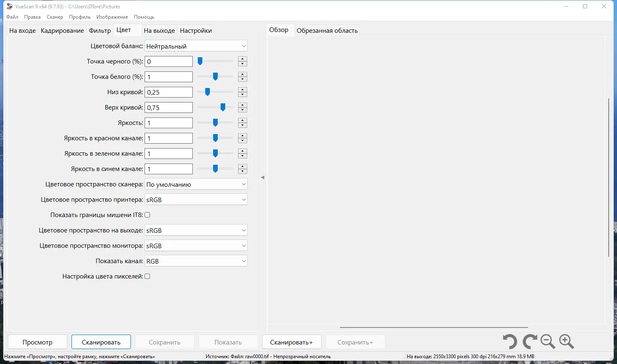Switch to the Фильтр tab
617x364 pixels.
click(x=100, y=31)
